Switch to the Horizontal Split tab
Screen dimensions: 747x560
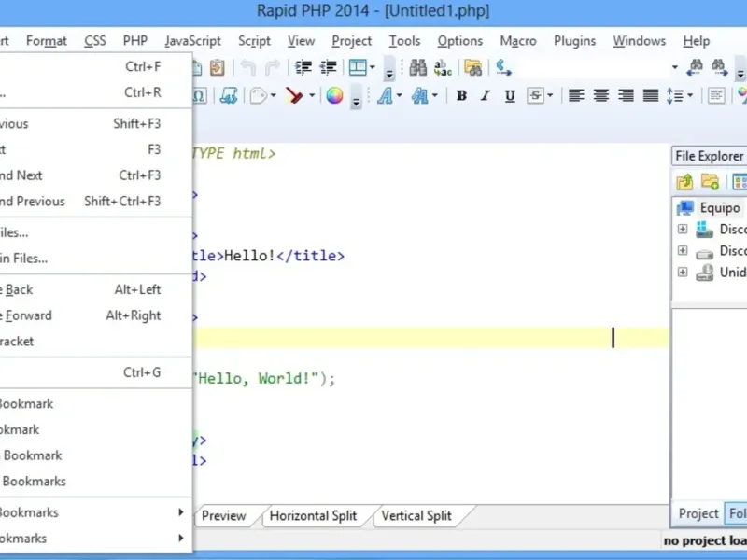(x=313, y=516)
